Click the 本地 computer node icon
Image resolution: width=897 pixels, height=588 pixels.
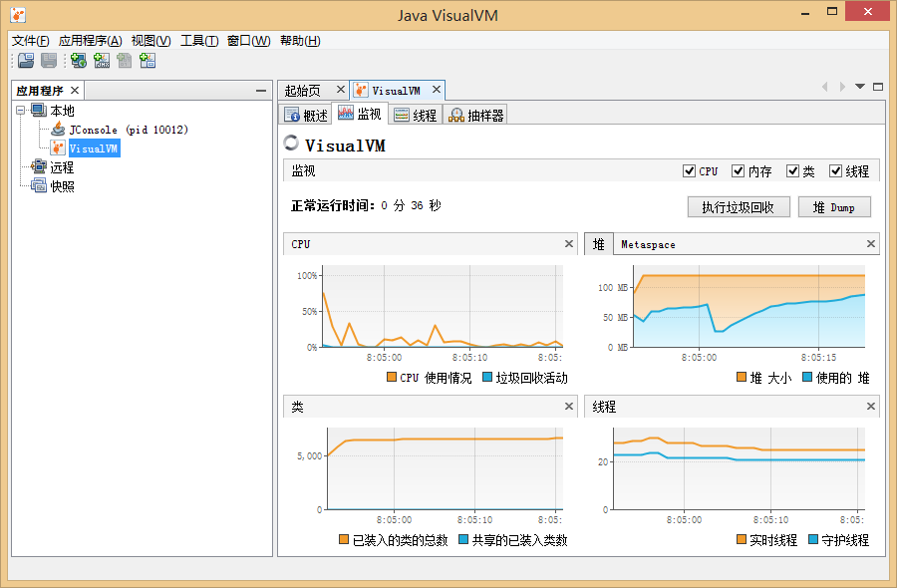coord(39,110)
